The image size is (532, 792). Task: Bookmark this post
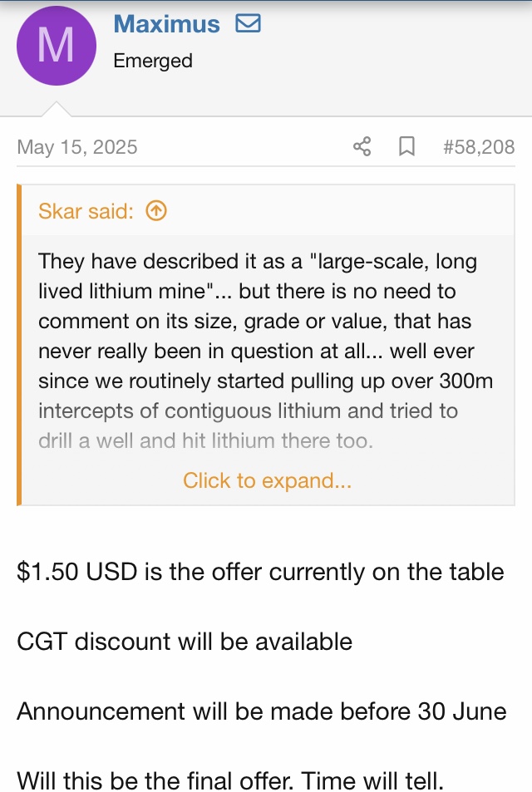(x=406, y=147)
